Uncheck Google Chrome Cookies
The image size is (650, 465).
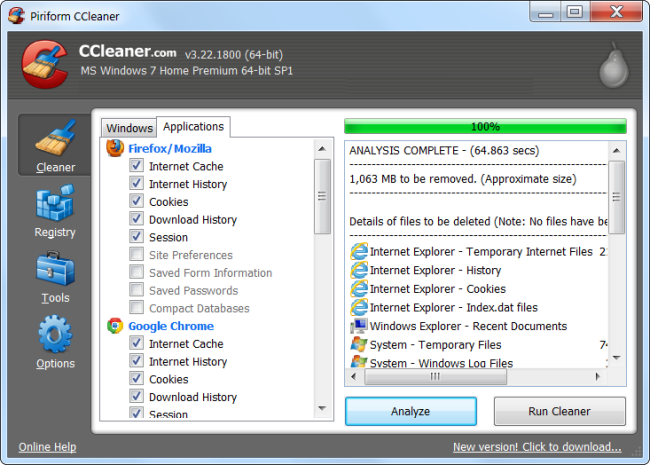[136, 379]
